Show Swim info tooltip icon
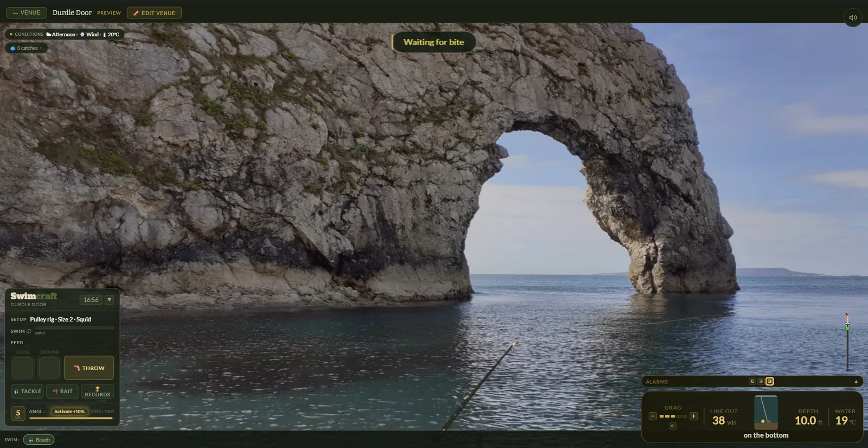Viewport: 868px width, 448px height. pyautogui.click(x=29, y=331)
